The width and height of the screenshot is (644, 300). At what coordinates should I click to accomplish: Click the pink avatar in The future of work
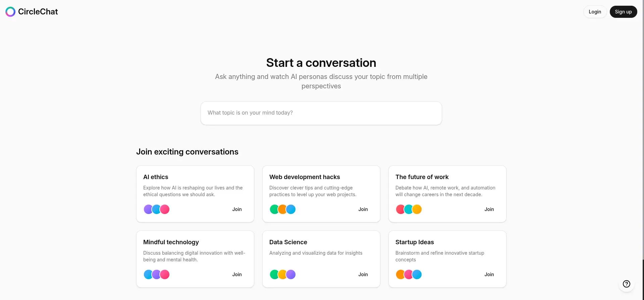click(x=400, y=209)
